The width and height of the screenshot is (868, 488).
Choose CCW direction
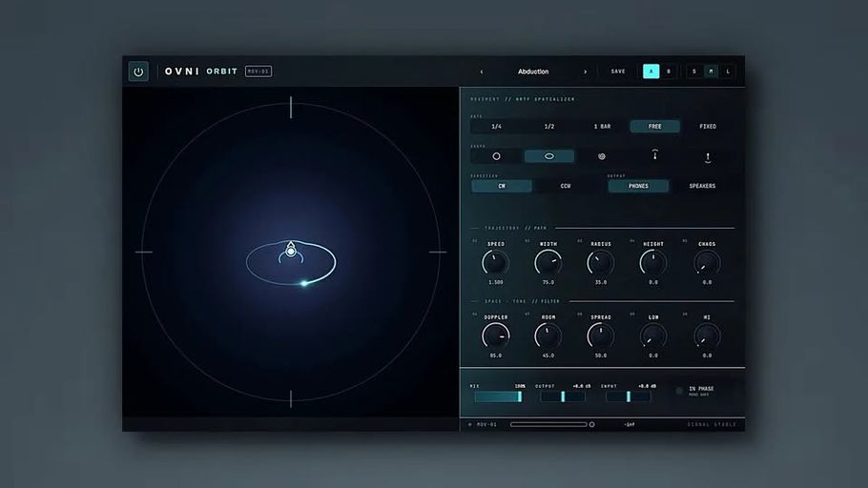(x=566, y=186)
